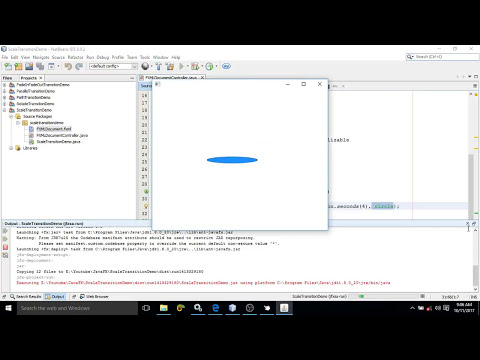Open the dropdown arrow beside Run Project

pos(187,66)
